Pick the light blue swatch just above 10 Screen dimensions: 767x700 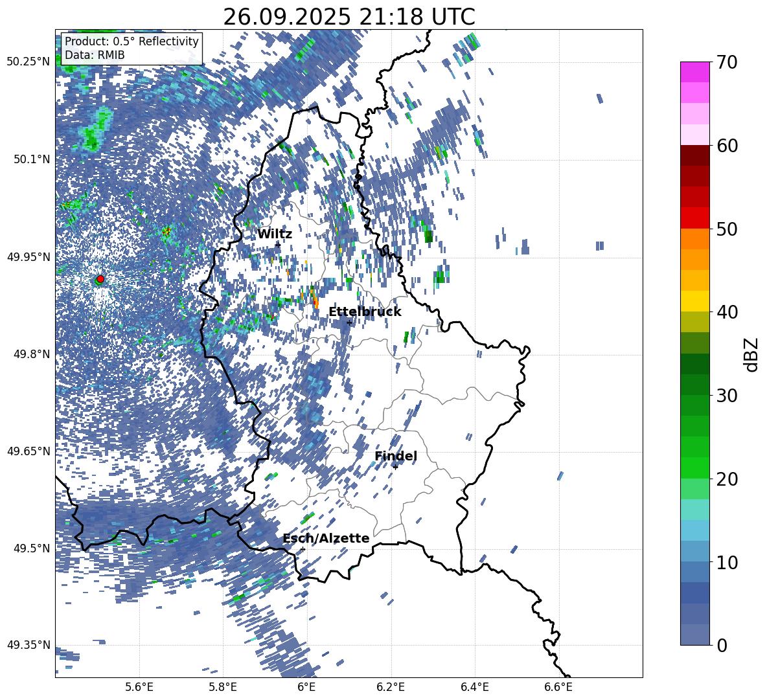coord(694,551)
